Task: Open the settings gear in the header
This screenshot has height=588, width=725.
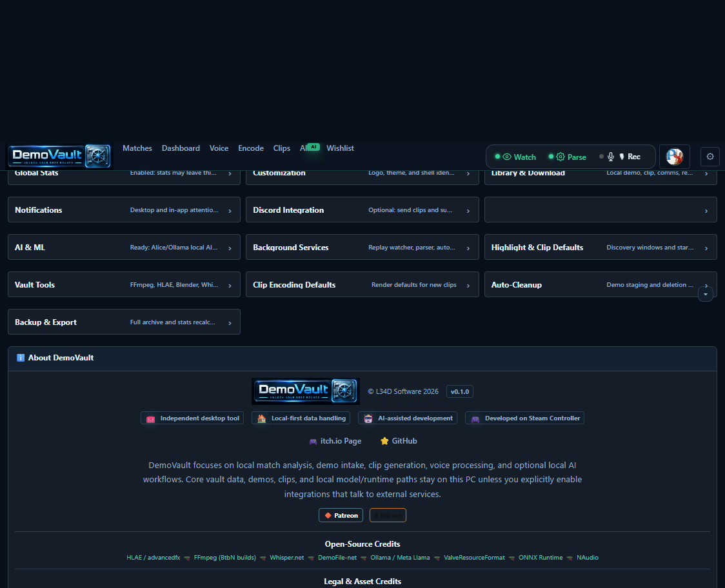Action: click(x=710, y=157)
